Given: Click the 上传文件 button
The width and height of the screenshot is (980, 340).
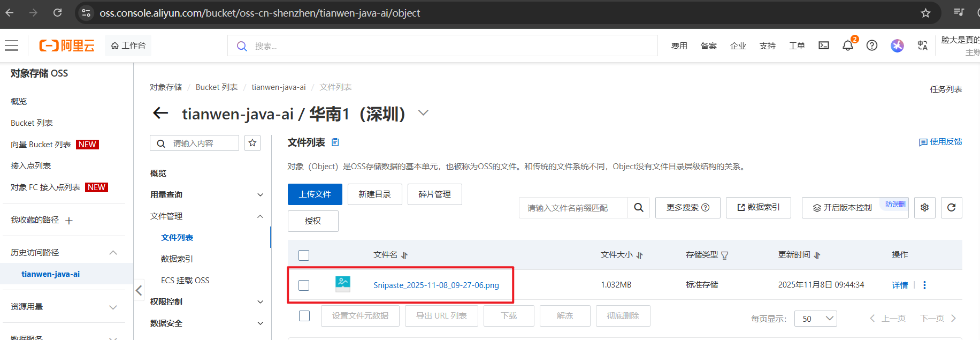Looking at the screenshot, I should coord(315,194).
